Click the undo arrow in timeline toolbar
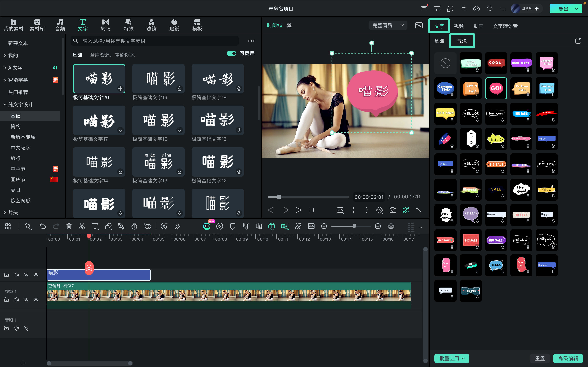The height and width of the screenshot is (367, 588). tap(43, 227)
